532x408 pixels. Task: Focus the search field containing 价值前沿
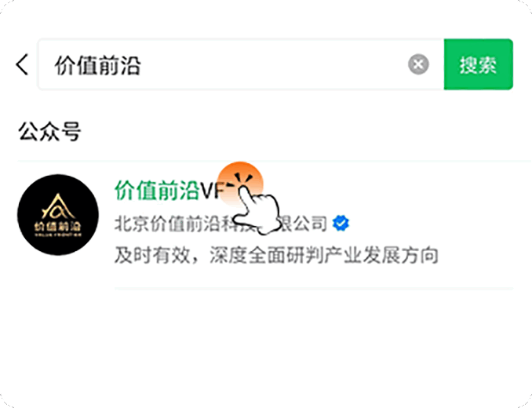tap(241, 64)
